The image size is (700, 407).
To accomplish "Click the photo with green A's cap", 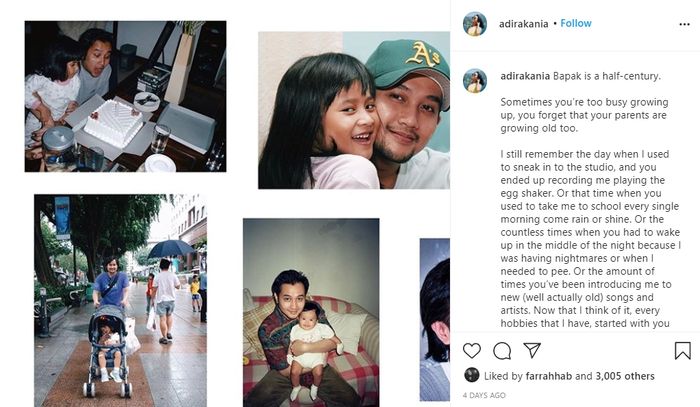I will click(x=354, y=110).
